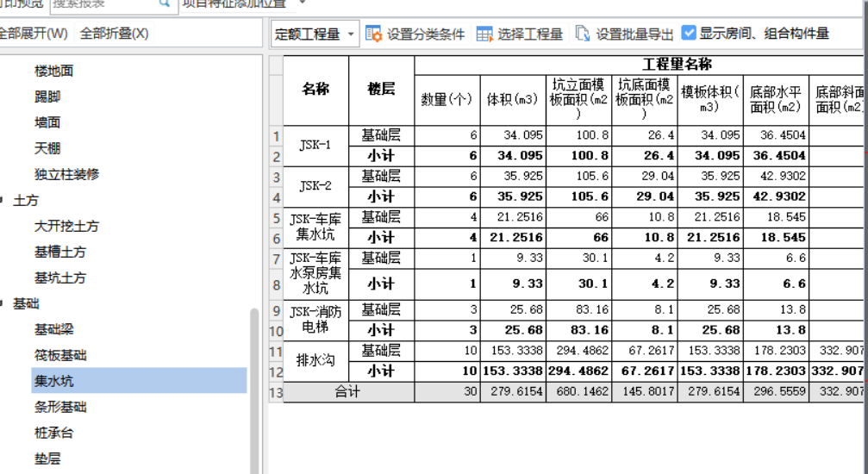Click the 合计 total row label

pyautogui.click(x=348, y=392)
